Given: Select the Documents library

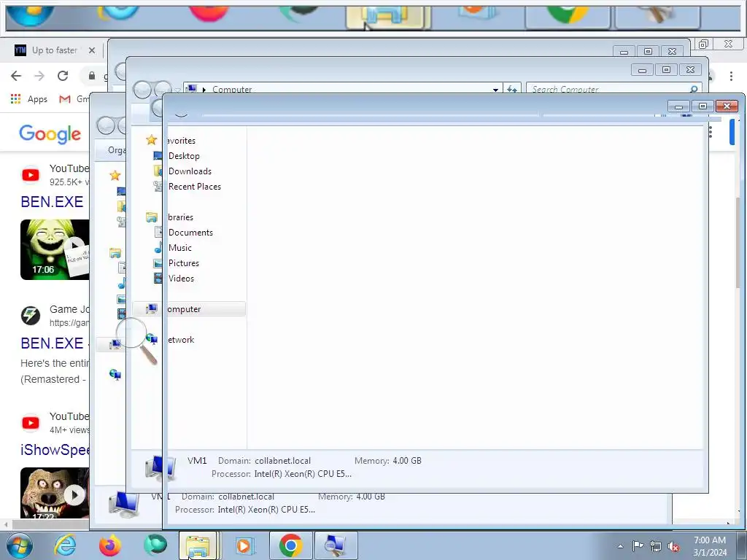Looking at the screenshot, I should point(190,233).
